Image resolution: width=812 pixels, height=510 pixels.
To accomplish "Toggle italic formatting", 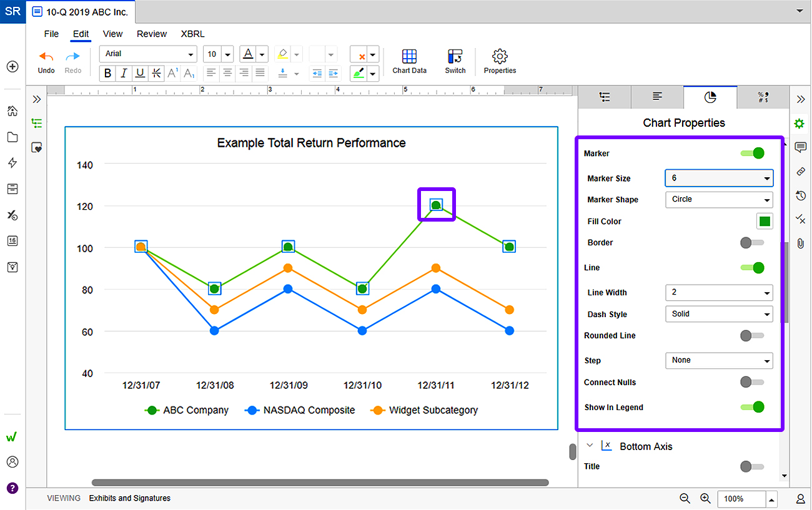I will coord(124,74).
